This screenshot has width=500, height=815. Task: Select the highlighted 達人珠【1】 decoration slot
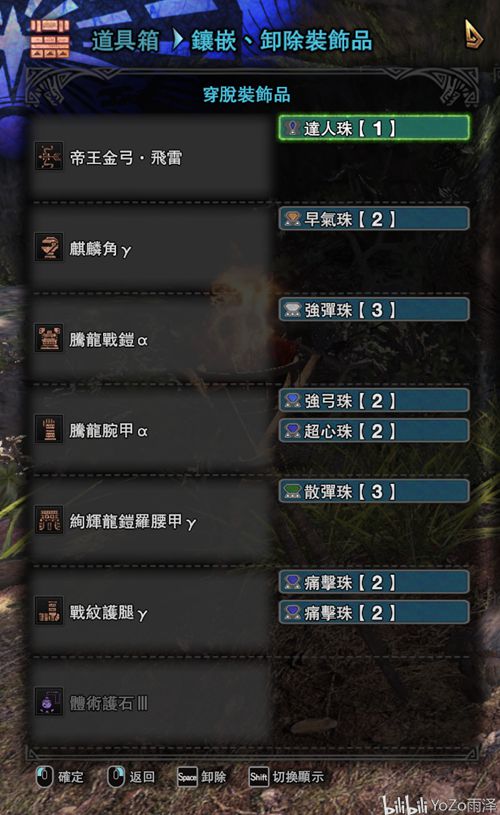click(374, 128)
